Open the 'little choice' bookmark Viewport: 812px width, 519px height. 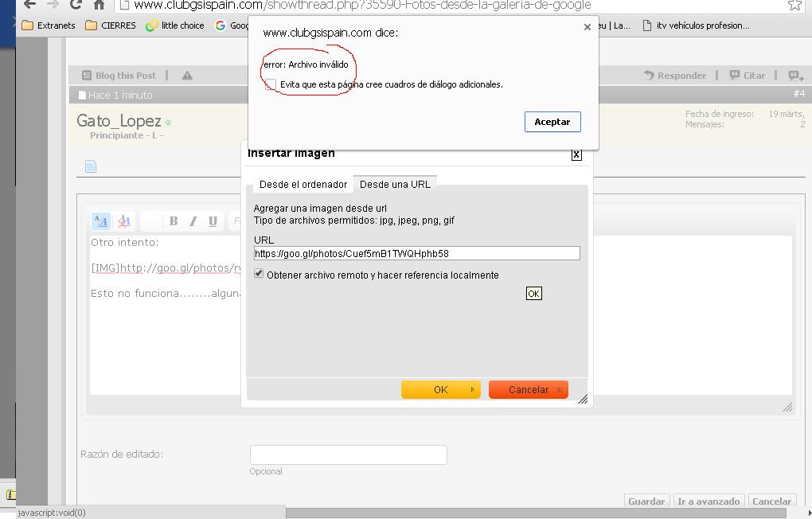click(x=175, y=25)
